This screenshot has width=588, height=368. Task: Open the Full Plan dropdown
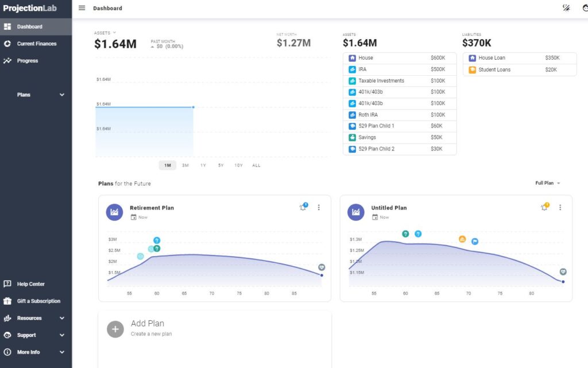tap(545, 183)
